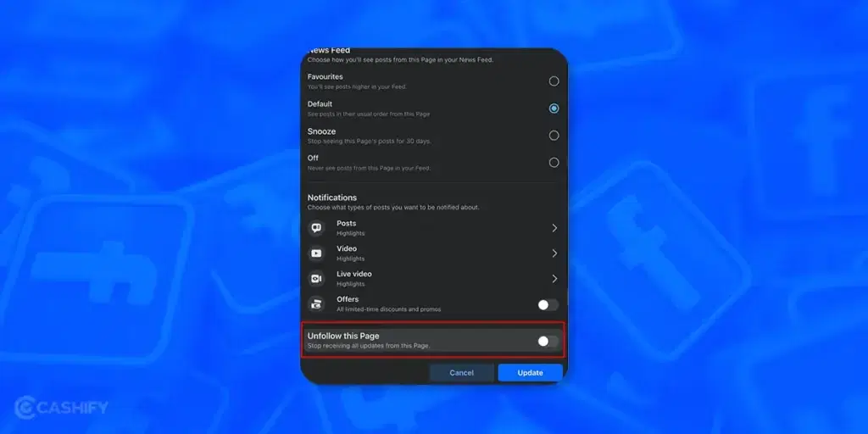The image size is (868, 434).
Task: Open the Posts icon in Notifications
Action: coord(317,228)
